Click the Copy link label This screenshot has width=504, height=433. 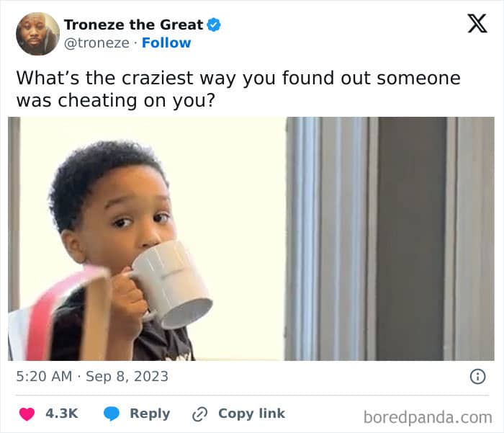[x=252, y=414]
